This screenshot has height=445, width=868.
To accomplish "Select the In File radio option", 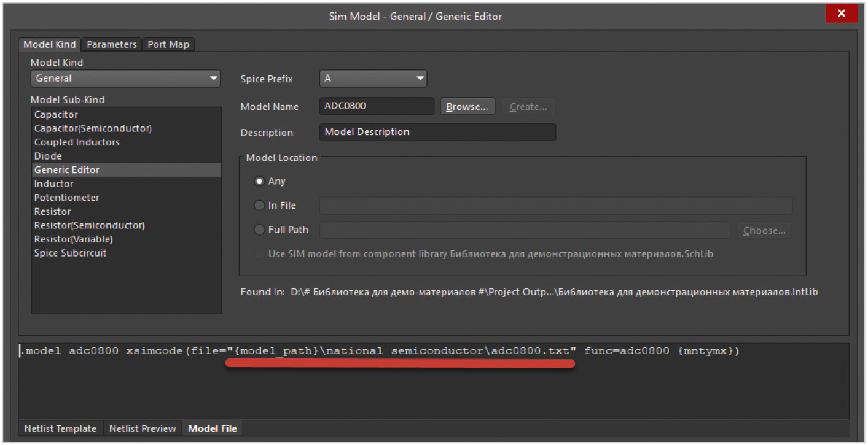I will (x=259, y=206).
